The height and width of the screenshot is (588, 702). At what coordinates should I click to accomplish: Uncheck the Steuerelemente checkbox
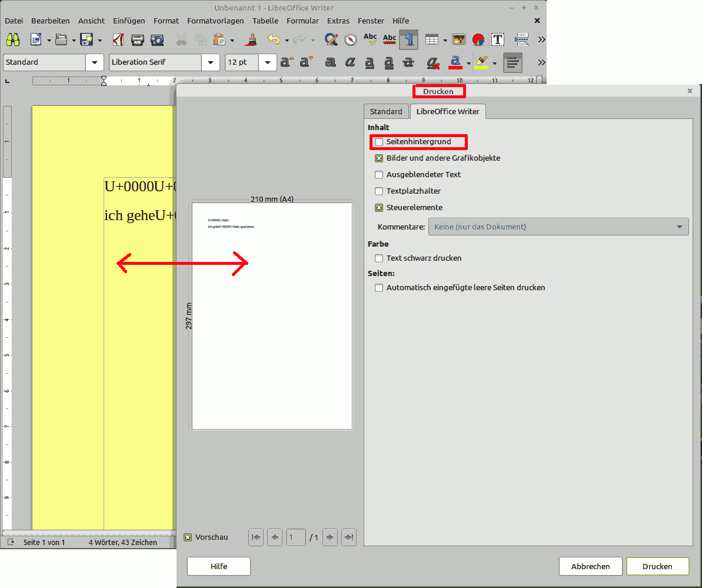click(379, 208)
